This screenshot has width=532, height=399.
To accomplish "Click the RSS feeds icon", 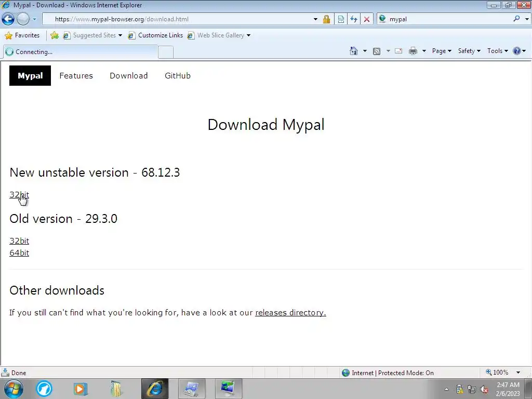I will 376,51.
